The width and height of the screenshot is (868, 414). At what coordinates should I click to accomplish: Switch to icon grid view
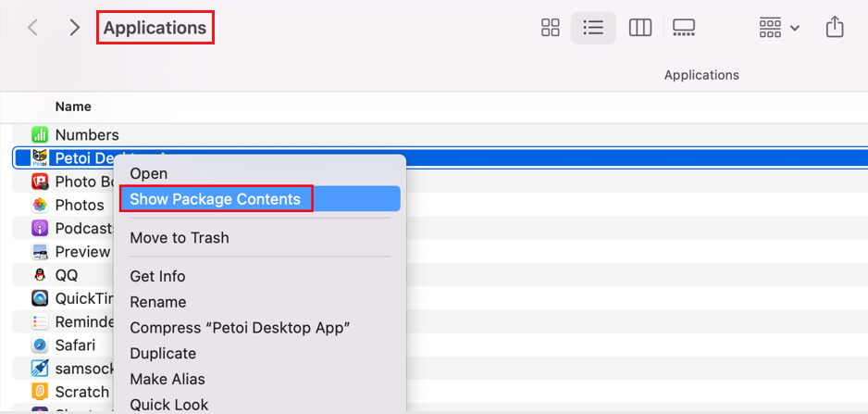point(551,28)
